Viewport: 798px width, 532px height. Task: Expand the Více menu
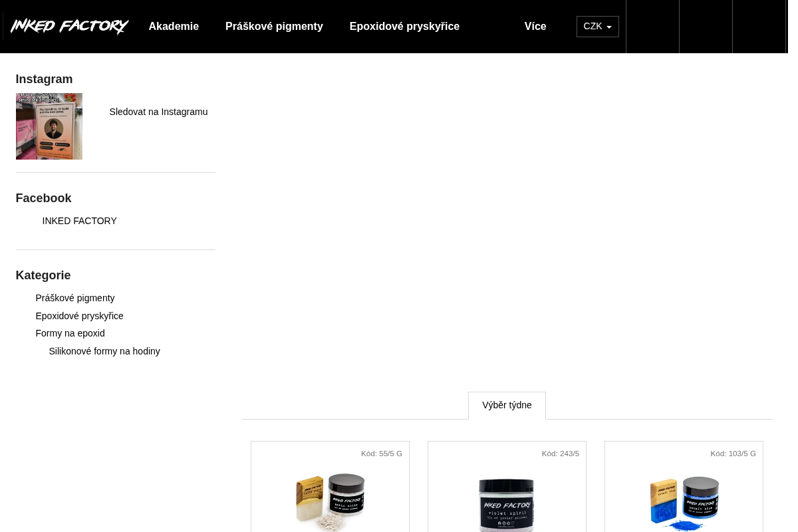pyautogui.click(x=535, y=27)
